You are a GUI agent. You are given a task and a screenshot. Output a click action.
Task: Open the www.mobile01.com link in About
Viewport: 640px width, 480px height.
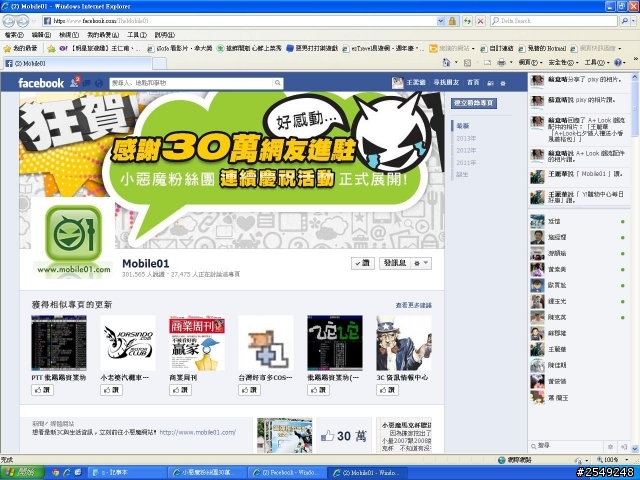tap(198, 432)
